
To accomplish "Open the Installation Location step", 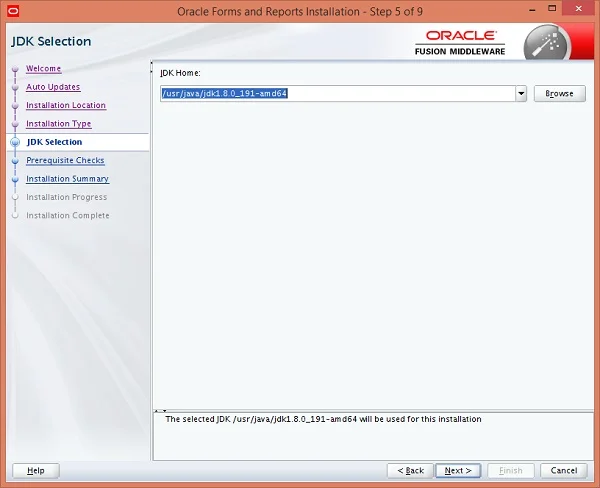I will (66, 105).
